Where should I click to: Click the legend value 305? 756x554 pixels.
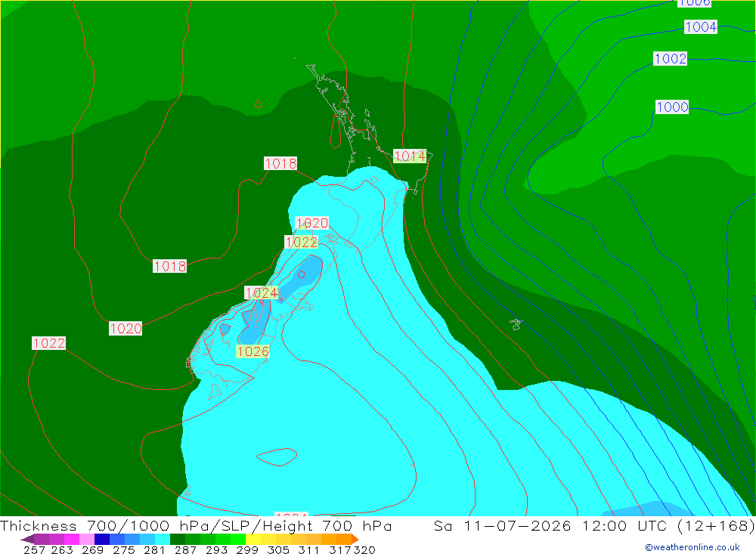tap(278, 549)
